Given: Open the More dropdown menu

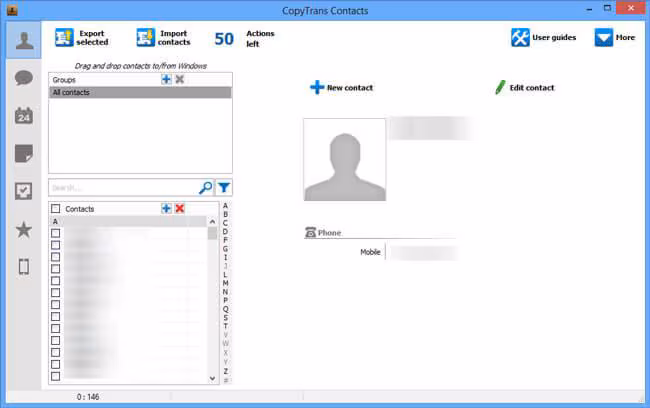Looking at the screenshot, I should pyautogui.click(x=615, y=38).
